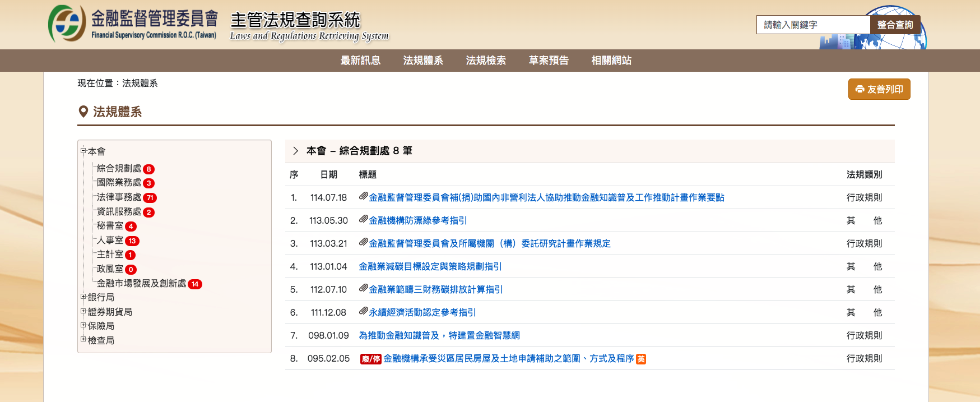Image resolution: width=980 pixels, height=402 pixels.
Task: Open link 金融業減碳目標設定與策略規劃指引
Action: click(430, 266)
